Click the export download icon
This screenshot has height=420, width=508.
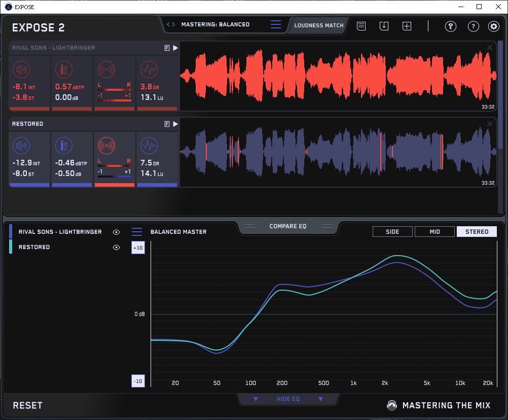[384, 26]
